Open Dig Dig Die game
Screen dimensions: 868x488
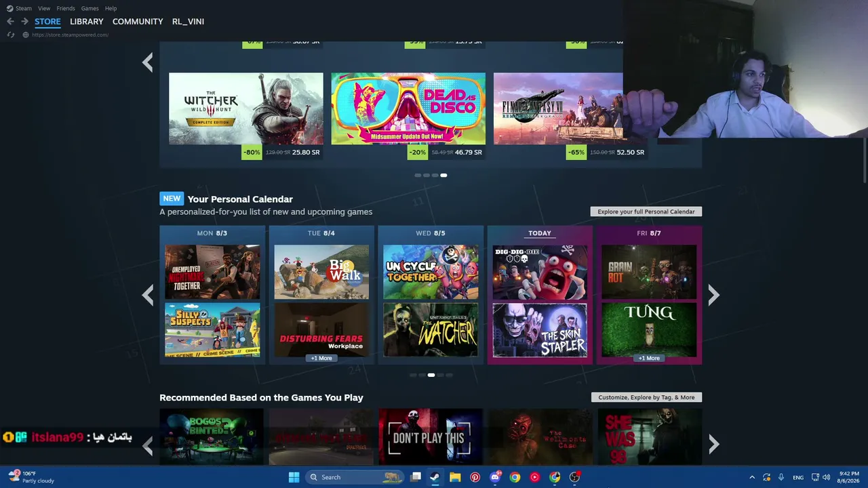click(540, 272)
